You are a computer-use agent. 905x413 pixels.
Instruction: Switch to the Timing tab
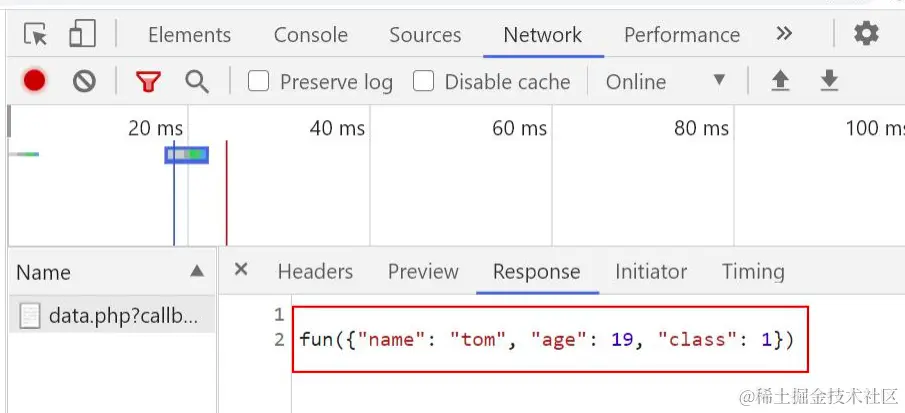[x=753, y=271]
